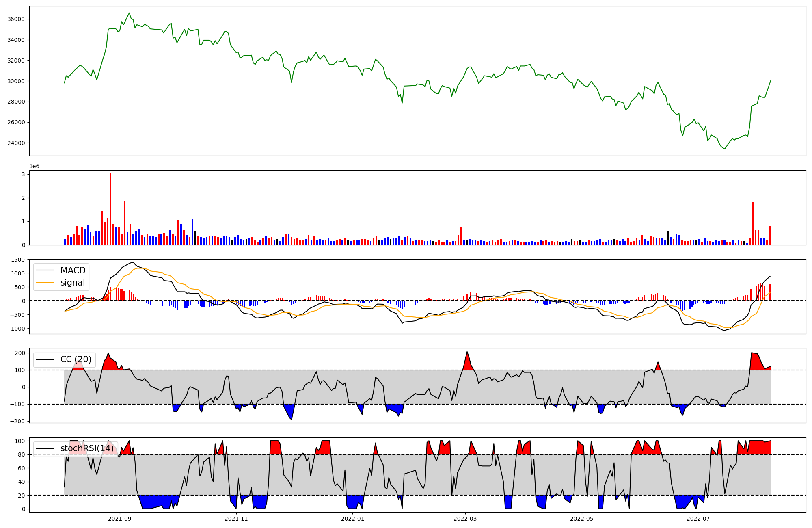Image resolution: width=812 pixels, height=528 pixels.
Task: Click the 2022-05 date tick label
Action: point(581,519)
